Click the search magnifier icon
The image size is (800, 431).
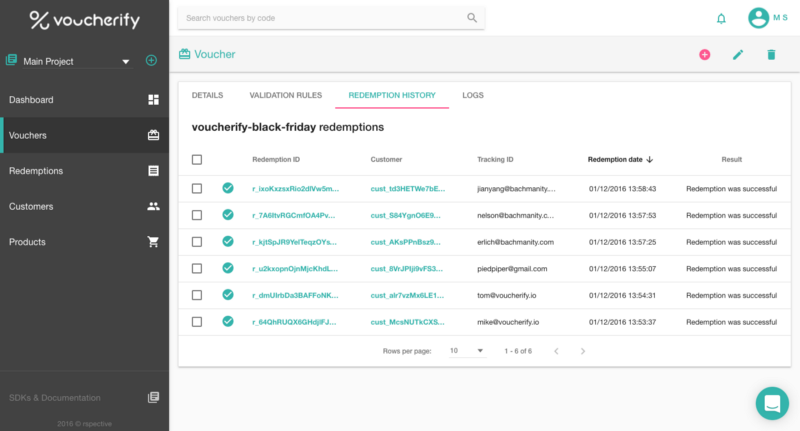472,18
